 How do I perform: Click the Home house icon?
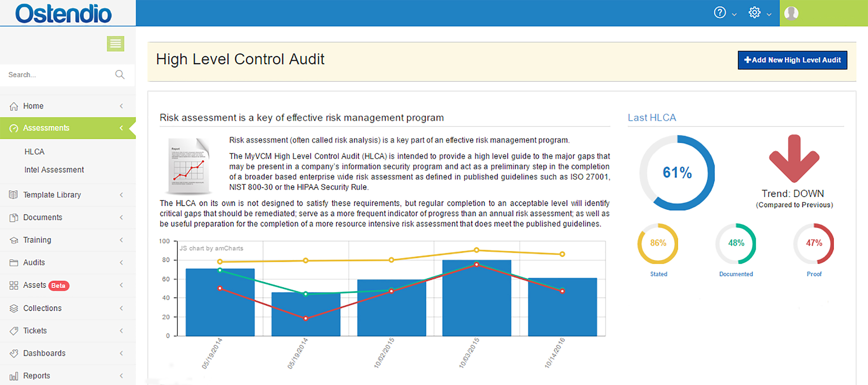click(x=14, y=106)
